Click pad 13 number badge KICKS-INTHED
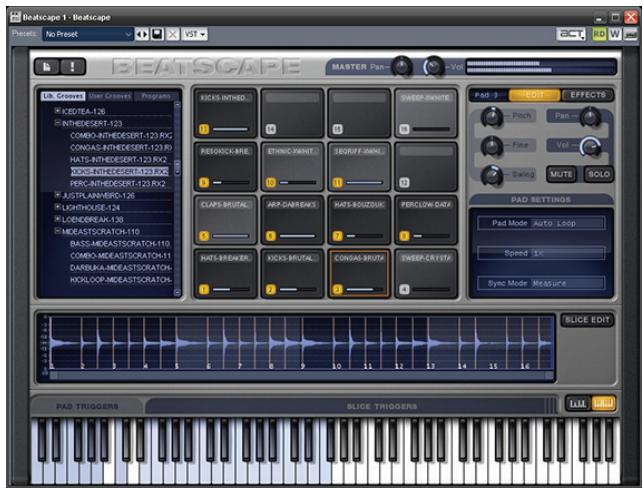This screenshot has width=643, height=489. click(204, 129)
